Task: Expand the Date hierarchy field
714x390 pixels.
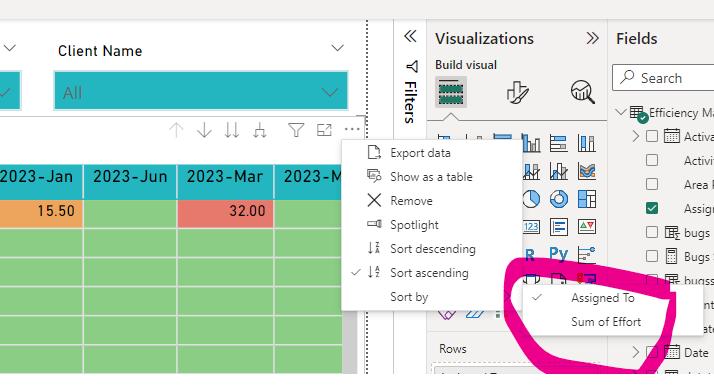Action: (x=636, y=352)
